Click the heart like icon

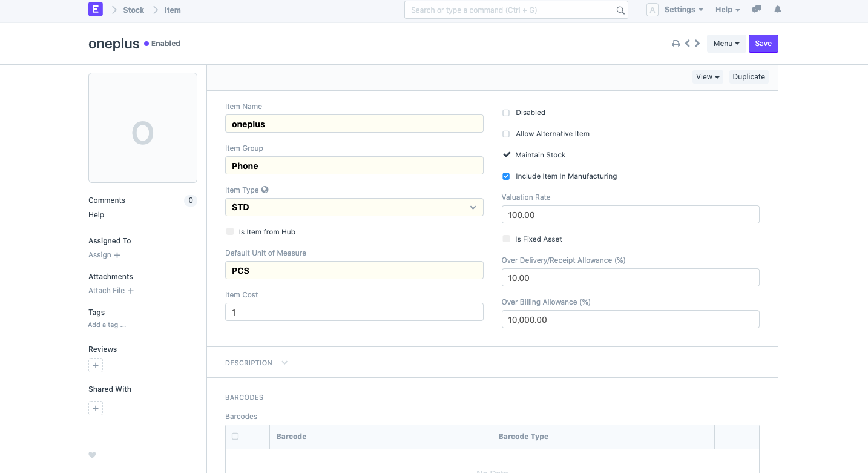pos(92,455)
